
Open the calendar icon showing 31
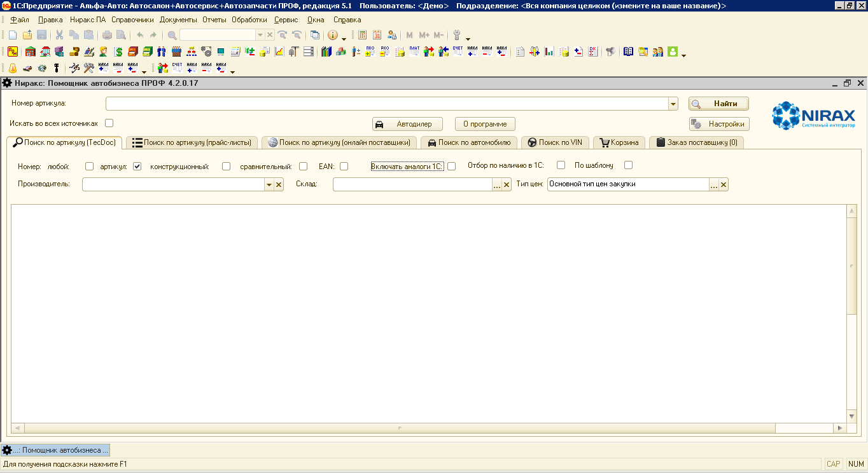click(x=377, y=35)
